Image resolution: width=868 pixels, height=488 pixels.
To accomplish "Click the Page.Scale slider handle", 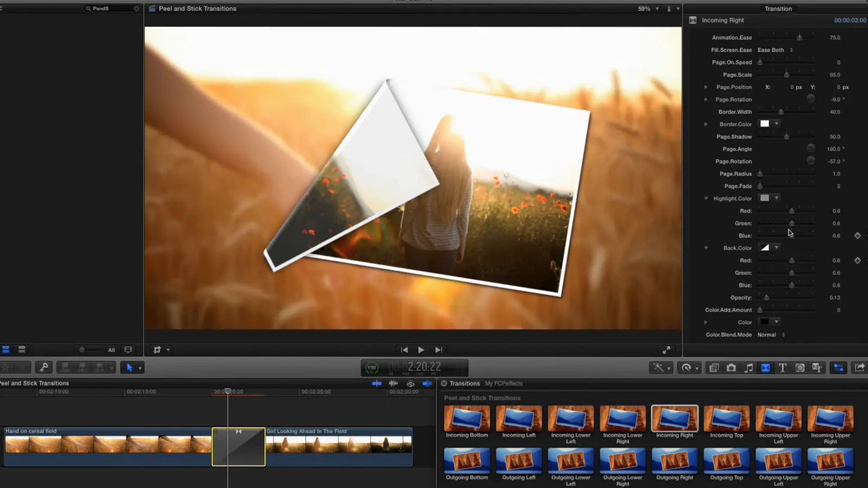I will pos(786,75).
